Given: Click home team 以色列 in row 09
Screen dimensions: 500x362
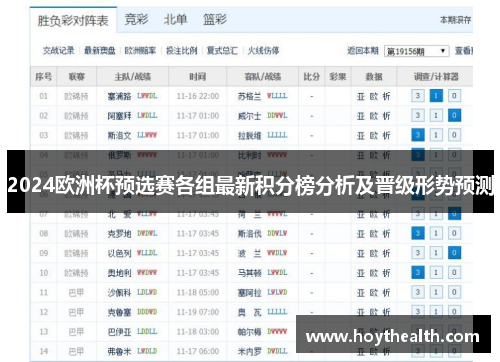Looking at the screenshot, I should (119, 253).
